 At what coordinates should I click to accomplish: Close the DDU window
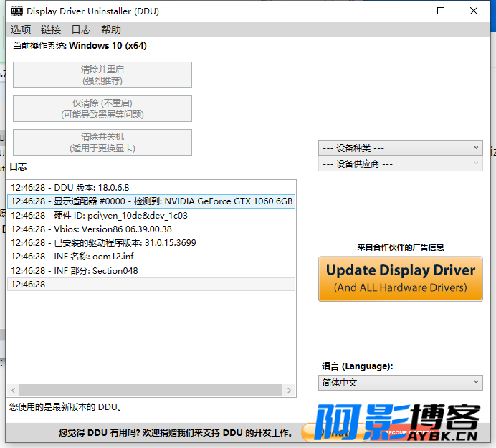(x=474, y=11)
